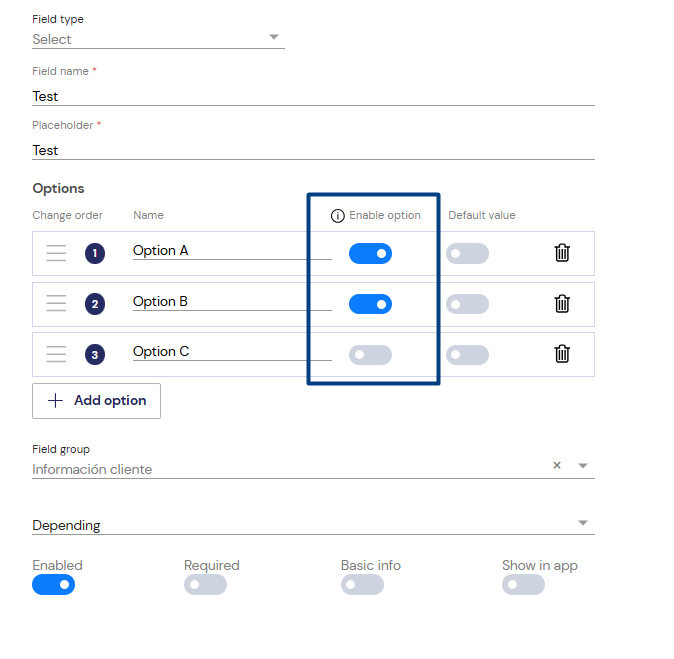This screenshot has height=659, width=674.
Task: Open the Depending dropdown
Action: [x=313, y=525]
